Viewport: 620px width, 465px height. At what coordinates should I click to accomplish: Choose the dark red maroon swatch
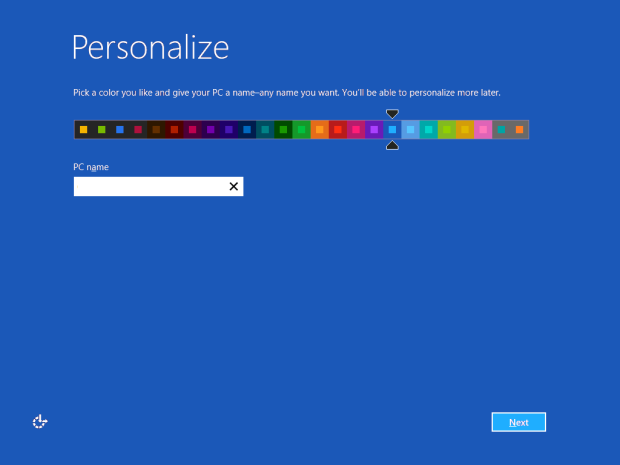click(x=174, y=130)
